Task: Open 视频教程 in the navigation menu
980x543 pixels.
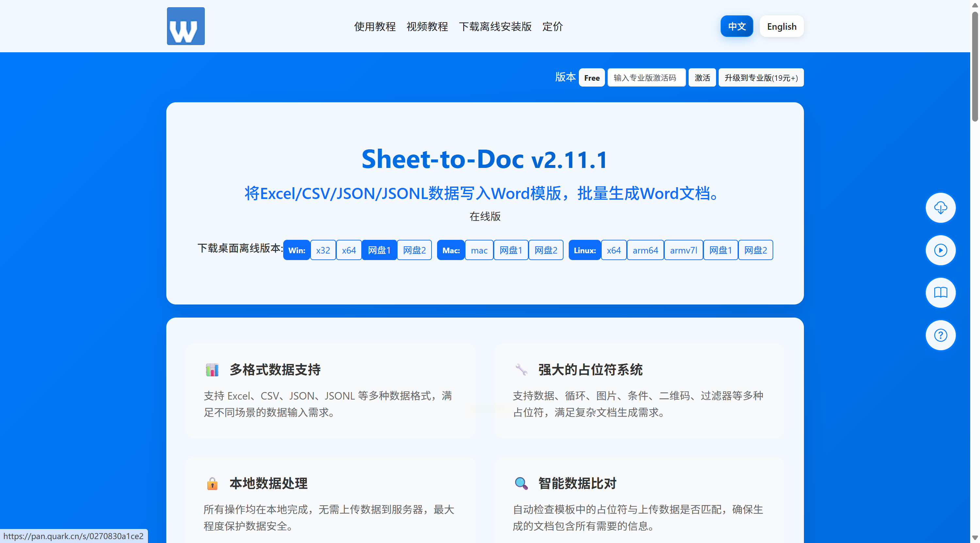Action: click(x=427, y=26)
